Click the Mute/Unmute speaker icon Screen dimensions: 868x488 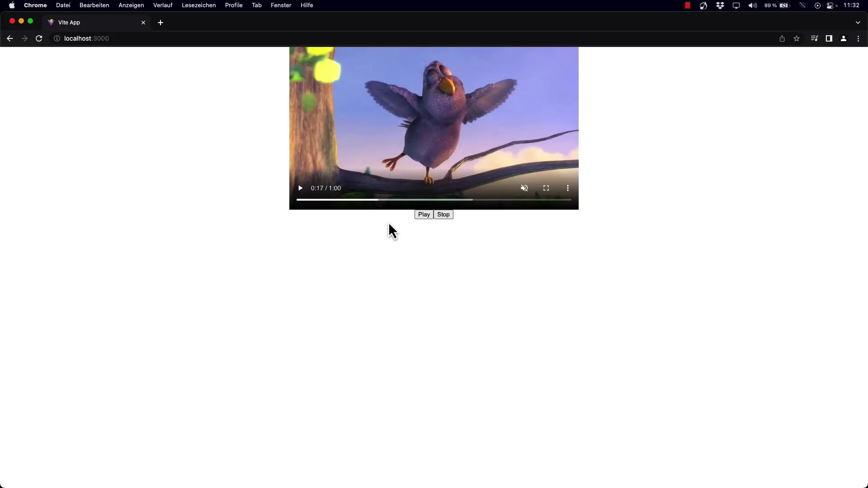(x=524, y=188)
